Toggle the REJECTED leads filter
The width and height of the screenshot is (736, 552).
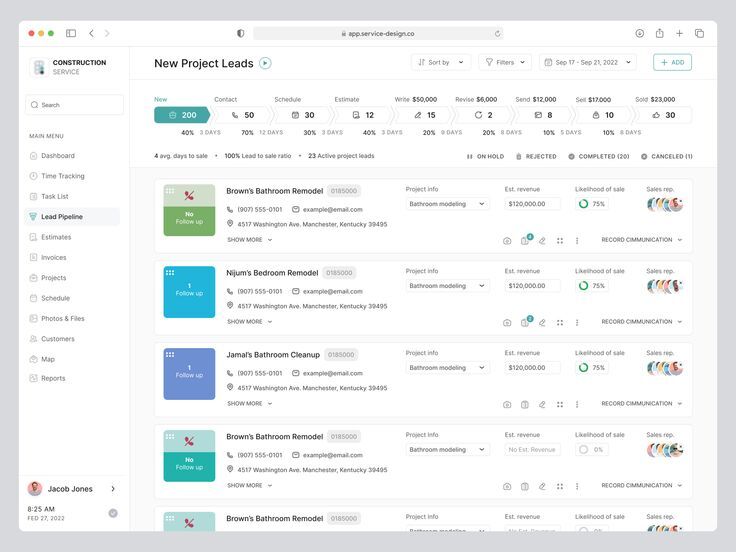pos(536,156)
